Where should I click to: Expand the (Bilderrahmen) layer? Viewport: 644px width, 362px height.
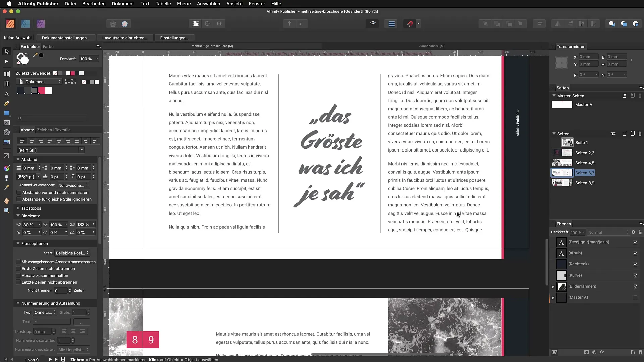(x=553, y=287)
